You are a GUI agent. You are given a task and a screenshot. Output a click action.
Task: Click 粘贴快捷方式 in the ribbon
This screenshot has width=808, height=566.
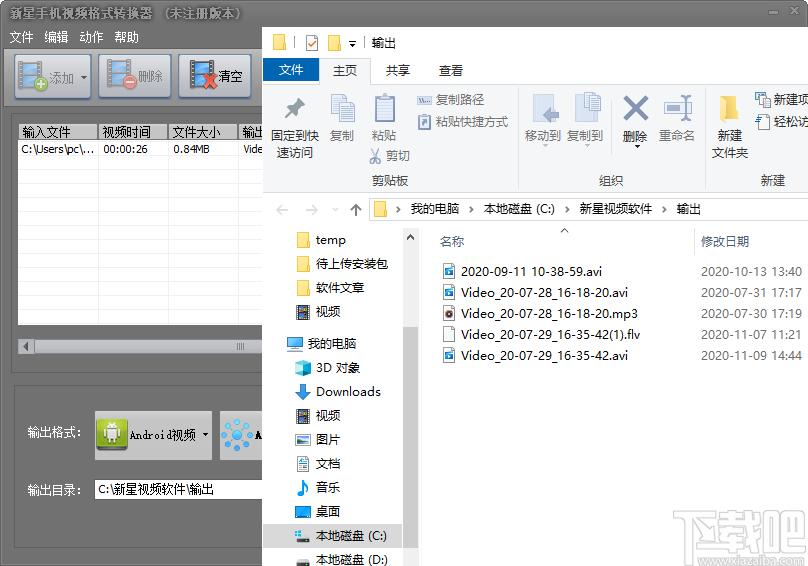(x=462, y=122)
